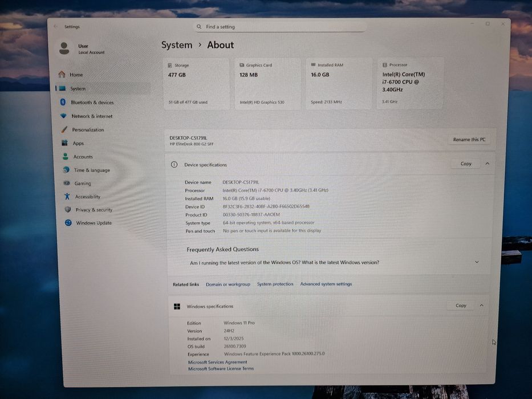The image size is (532, 399).
Task: Collapse the Windows specifications section
Action: pyautogui.click(x=481, y=306)
